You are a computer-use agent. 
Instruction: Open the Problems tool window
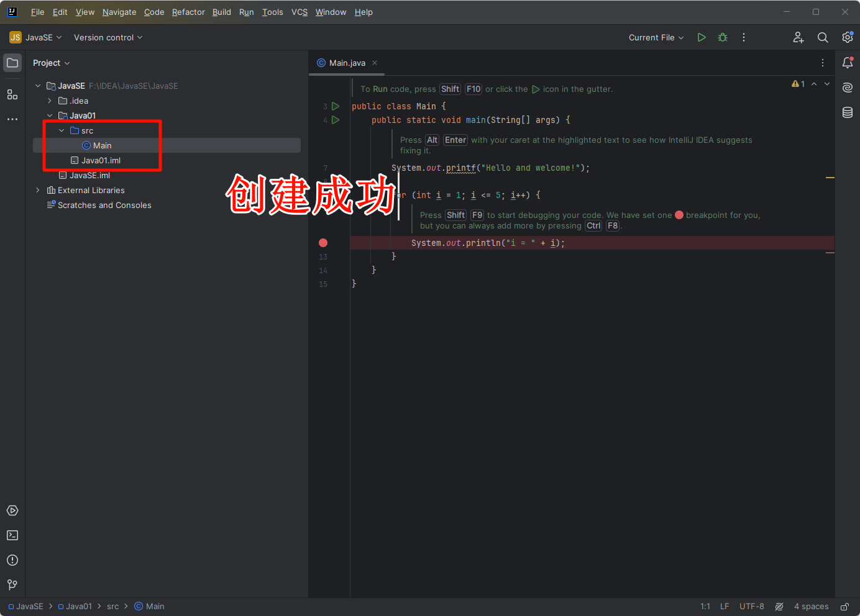click(12, 560)
